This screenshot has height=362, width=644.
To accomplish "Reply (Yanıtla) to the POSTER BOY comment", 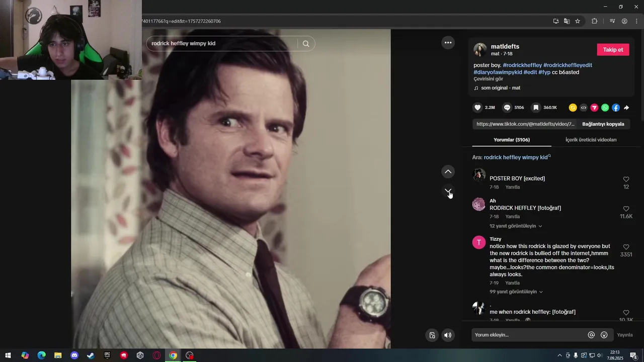I will (x=513, y=188).
